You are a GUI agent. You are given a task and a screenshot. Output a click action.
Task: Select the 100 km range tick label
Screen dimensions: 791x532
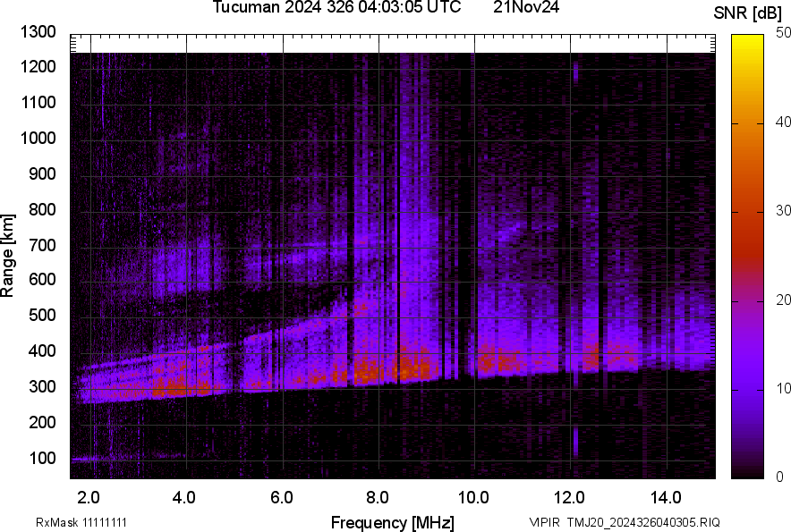[x=42, y=459]
